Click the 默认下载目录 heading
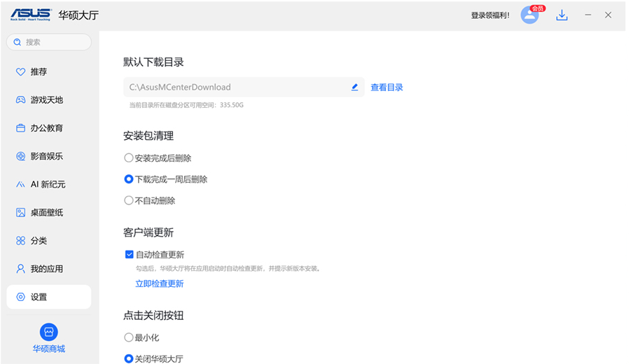Viewport: 629px width, 364px height. click(x=153, y=62)
